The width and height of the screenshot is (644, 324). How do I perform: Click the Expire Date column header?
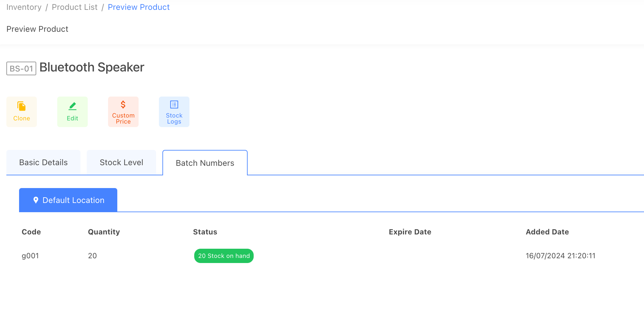pos(410,232)
